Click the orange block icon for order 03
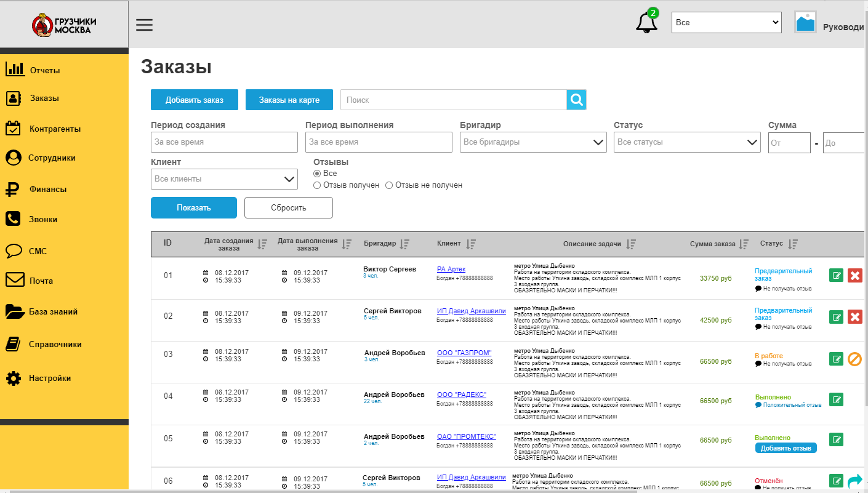This screenshot has width=868, height=493. 854,359
